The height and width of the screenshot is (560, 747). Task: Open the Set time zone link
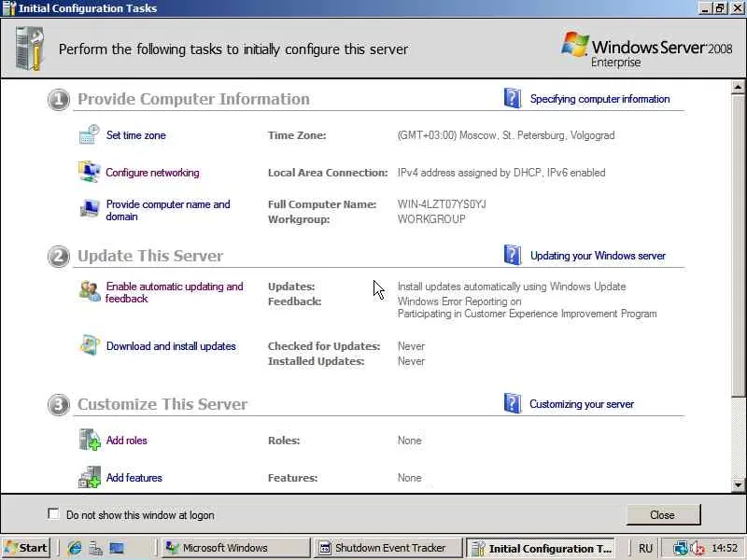(x=135, y=135)
